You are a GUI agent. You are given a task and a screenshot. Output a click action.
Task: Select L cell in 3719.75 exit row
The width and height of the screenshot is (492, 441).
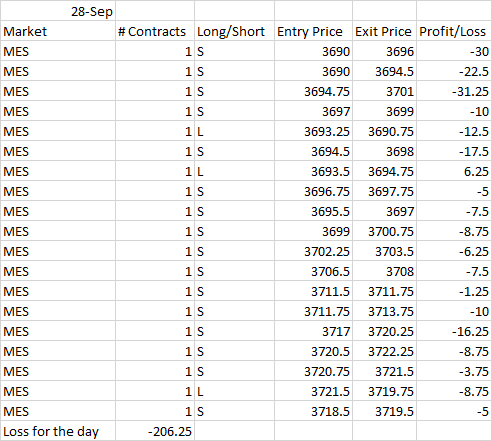click(234, 391)
